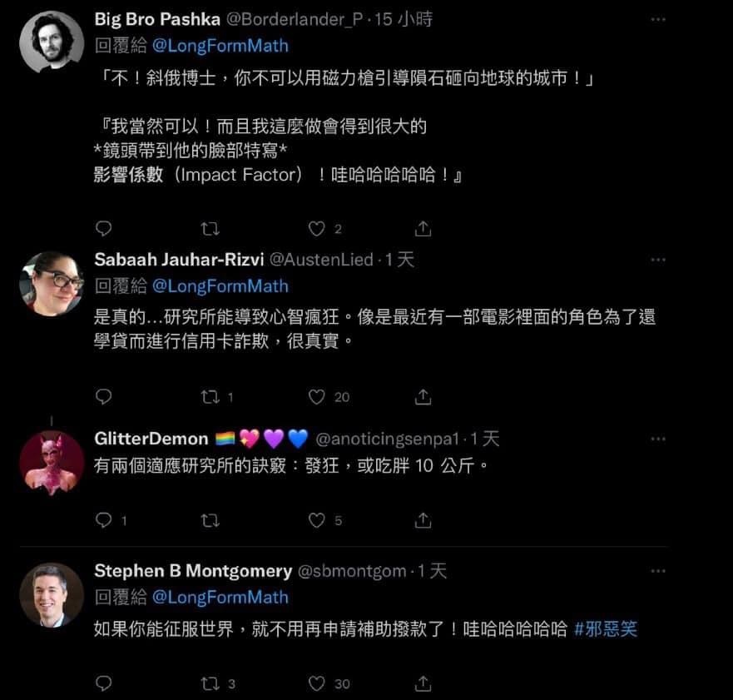The image size is (733, 700).
Task: Open more options on Sabaah Jauhar-Rizvi's tweet
Action: 658,260
